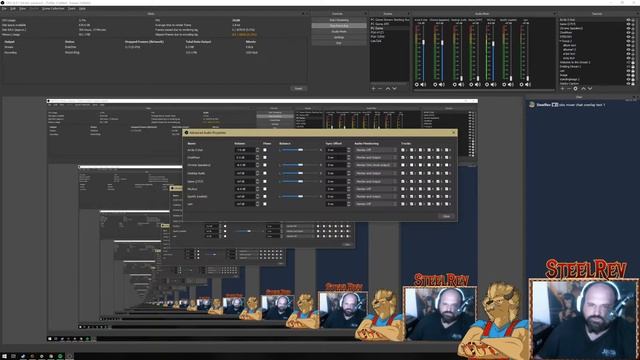Mute Chrome Speakers channel in Audio Mixer
Image resolution: width=640 pixels, height=360 pixels.
coord(442,84)
